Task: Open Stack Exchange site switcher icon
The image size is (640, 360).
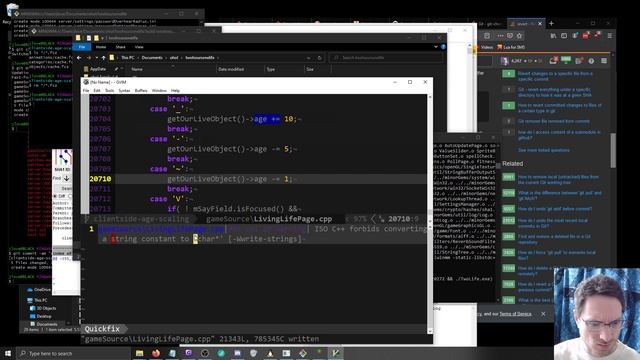Action: coord(604,61)
